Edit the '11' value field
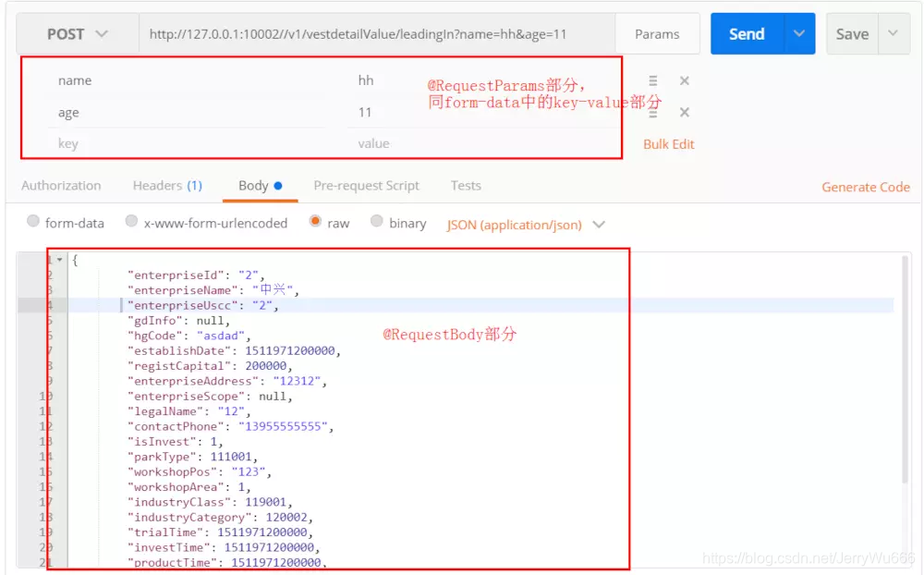 483,112
